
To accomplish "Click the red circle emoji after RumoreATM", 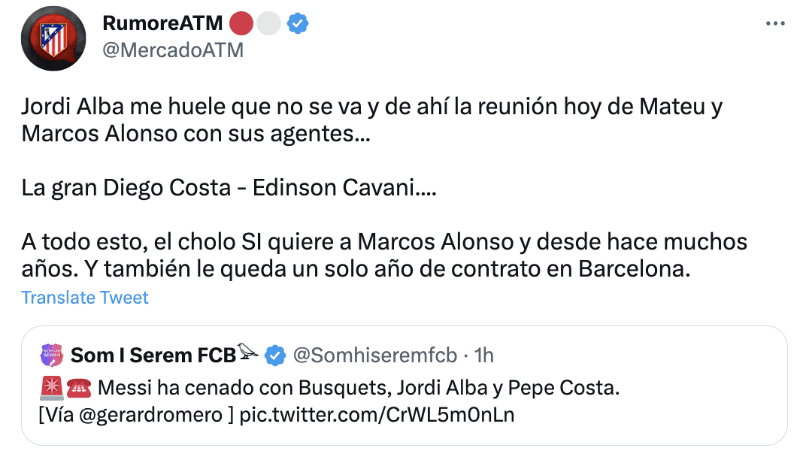I will 241,23.
